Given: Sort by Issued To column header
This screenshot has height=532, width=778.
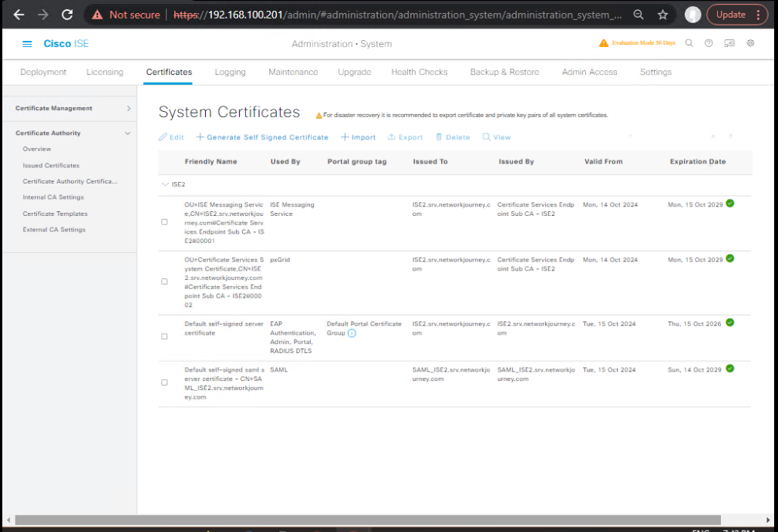Looking at the screenshot, I should (x=430, y=161).
